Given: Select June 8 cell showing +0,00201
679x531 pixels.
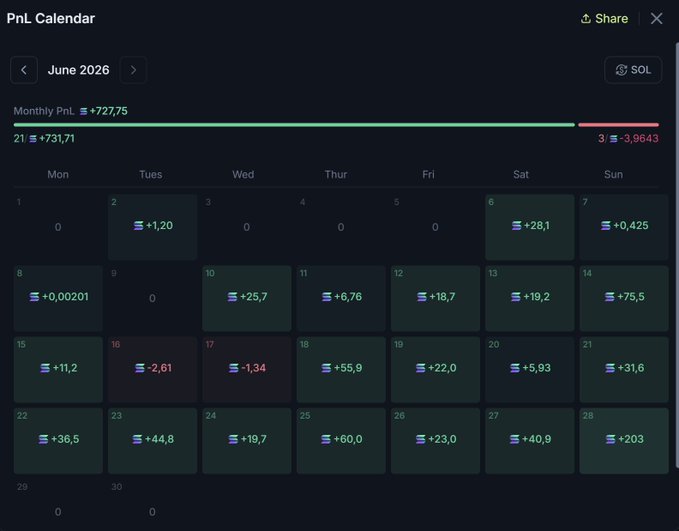Looking at the screenshot, I should coord(58,298).
